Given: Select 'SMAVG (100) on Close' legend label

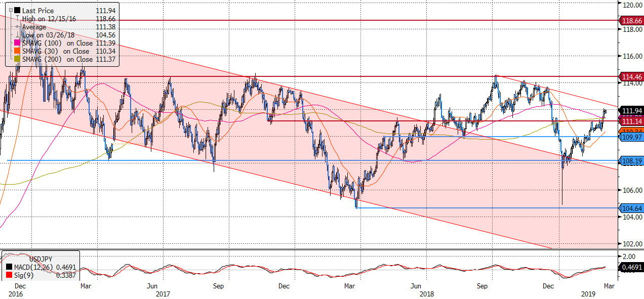Looking at the screenshot, I should tap(57, 43).
